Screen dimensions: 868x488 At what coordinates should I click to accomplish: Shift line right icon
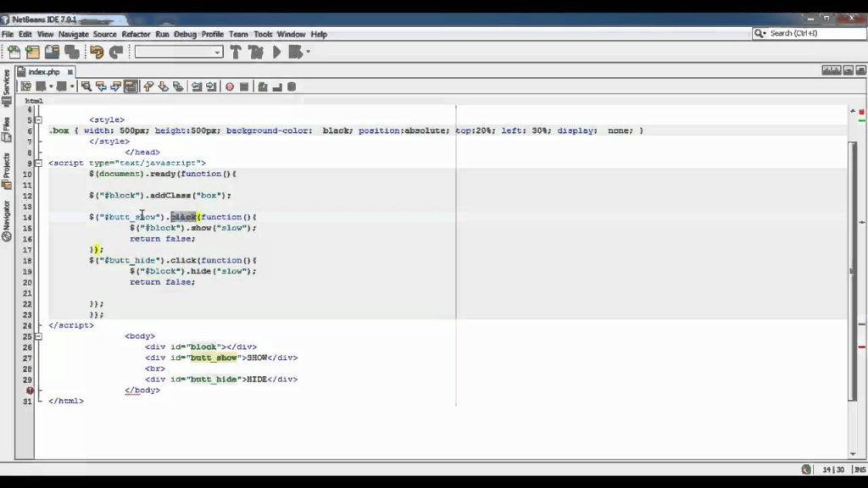coord(211,86)
